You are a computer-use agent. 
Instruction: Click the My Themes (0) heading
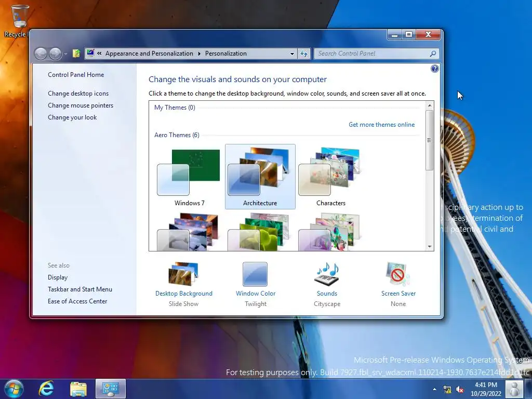point(175,108)
